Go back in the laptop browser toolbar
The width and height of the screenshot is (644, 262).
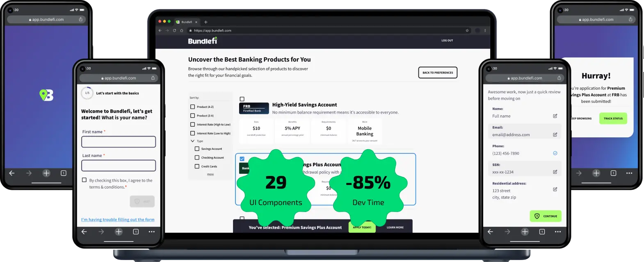(x=160, y=30)
